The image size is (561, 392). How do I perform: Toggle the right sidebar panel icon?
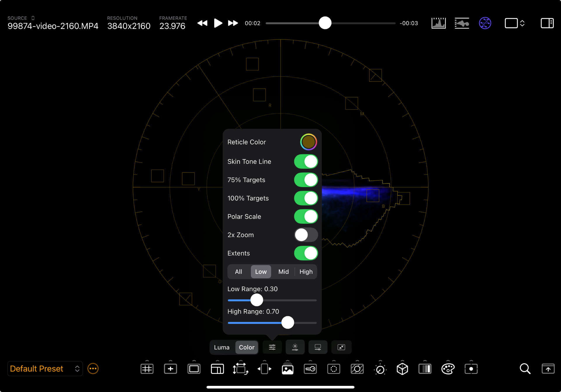(547, 23)
